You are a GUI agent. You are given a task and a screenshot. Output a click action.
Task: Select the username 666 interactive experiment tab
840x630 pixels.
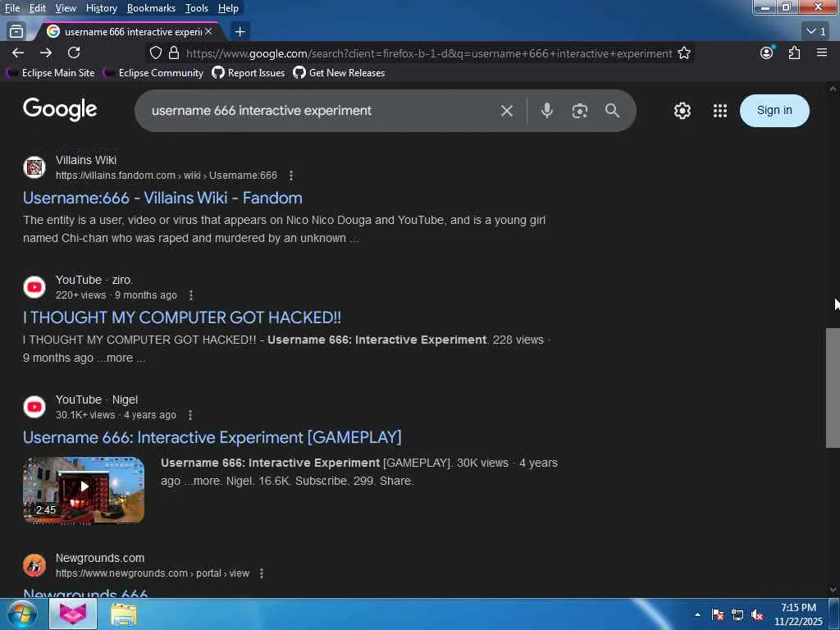pyautogui.click(x=129, y=32)
